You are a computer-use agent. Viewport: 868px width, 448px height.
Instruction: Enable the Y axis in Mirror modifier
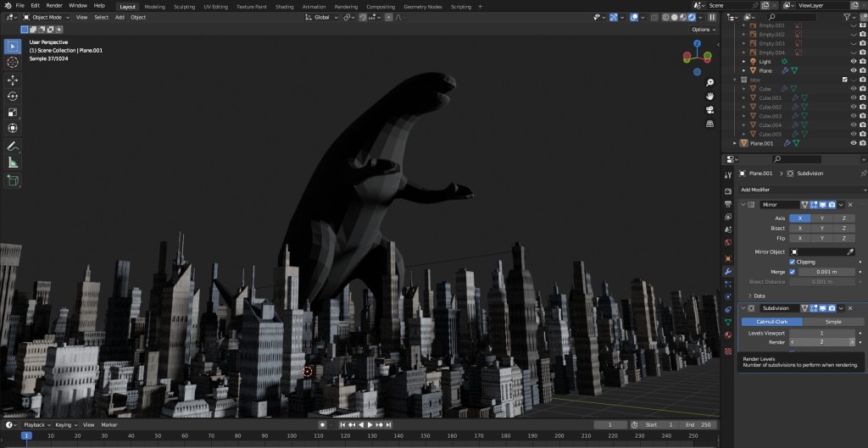[x=821, y=218]
